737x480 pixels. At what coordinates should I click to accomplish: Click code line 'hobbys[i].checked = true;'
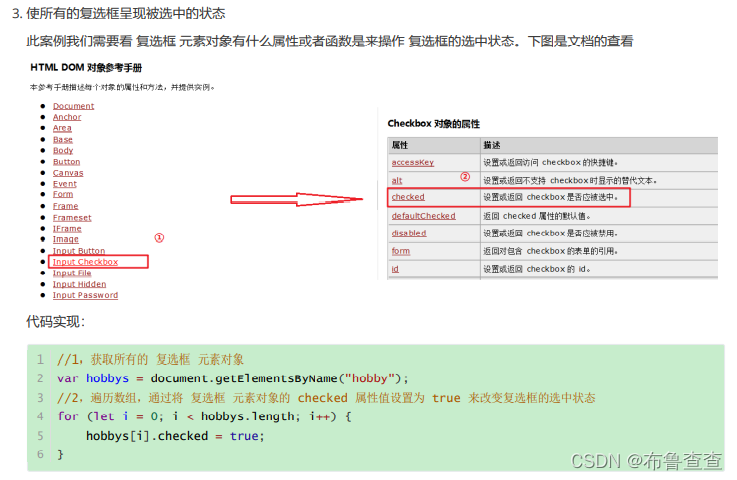tap(175, 436)
